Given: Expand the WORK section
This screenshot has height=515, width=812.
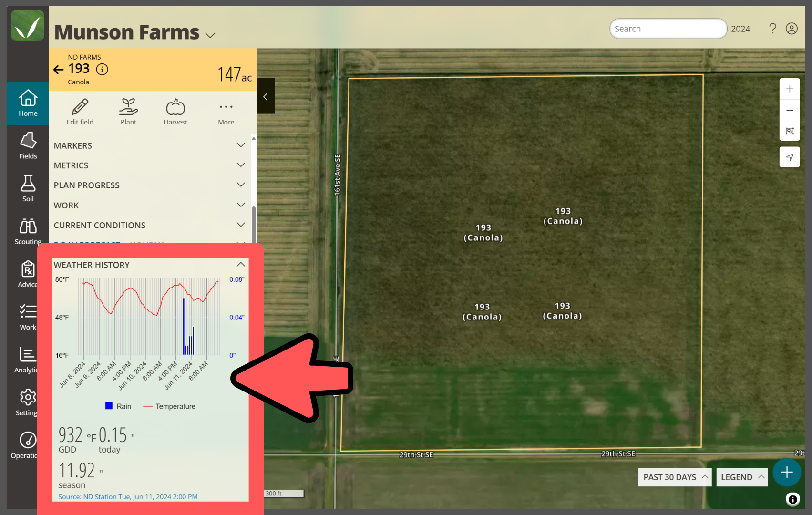Looking at the screenshot, I should coord(150,205).
